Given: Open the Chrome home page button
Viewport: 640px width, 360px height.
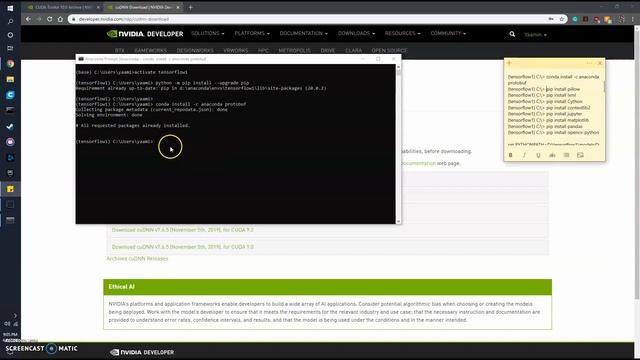Looking at the screenshot, I should point(60,19).
